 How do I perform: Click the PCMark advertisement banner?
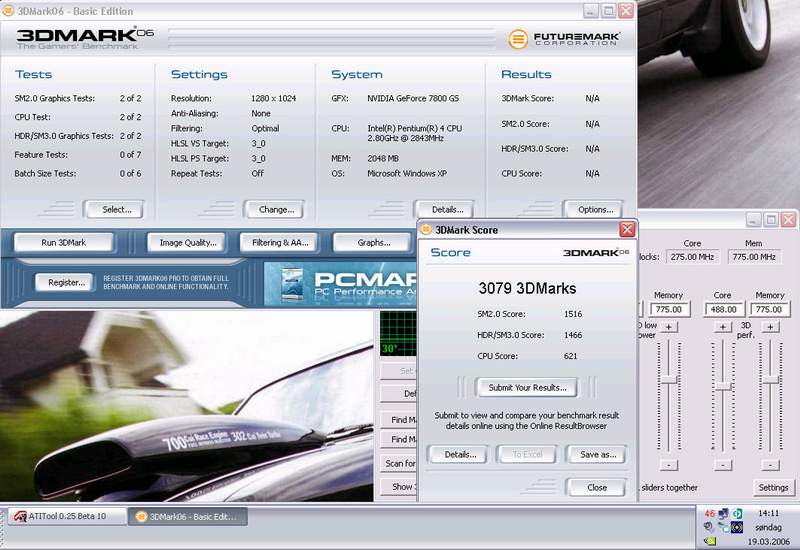(345, 283)
